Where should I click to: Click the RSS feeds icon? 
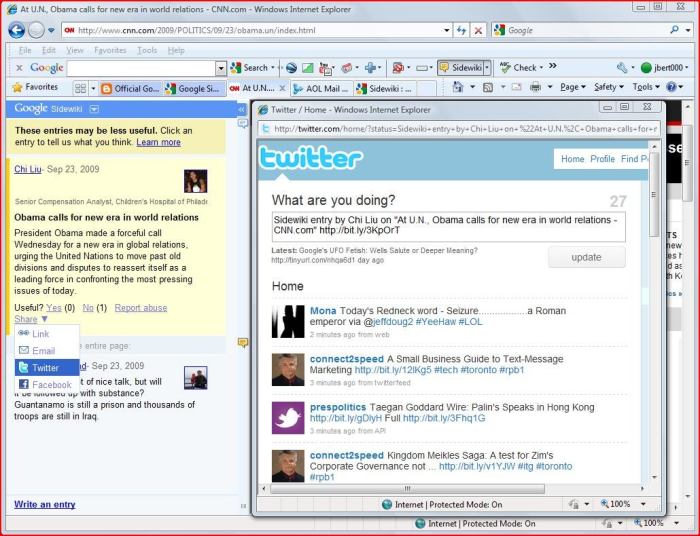point(488,87)
